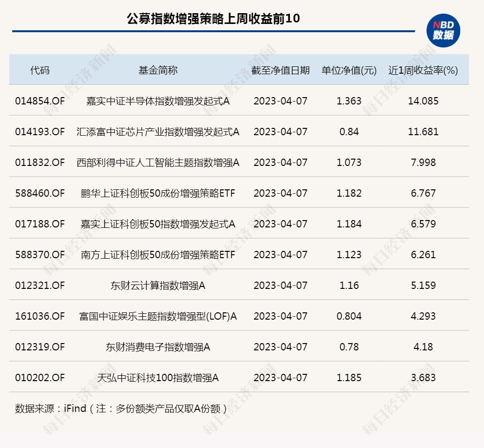
Task: Click the net value 1.184
Action: coord(349,224)
